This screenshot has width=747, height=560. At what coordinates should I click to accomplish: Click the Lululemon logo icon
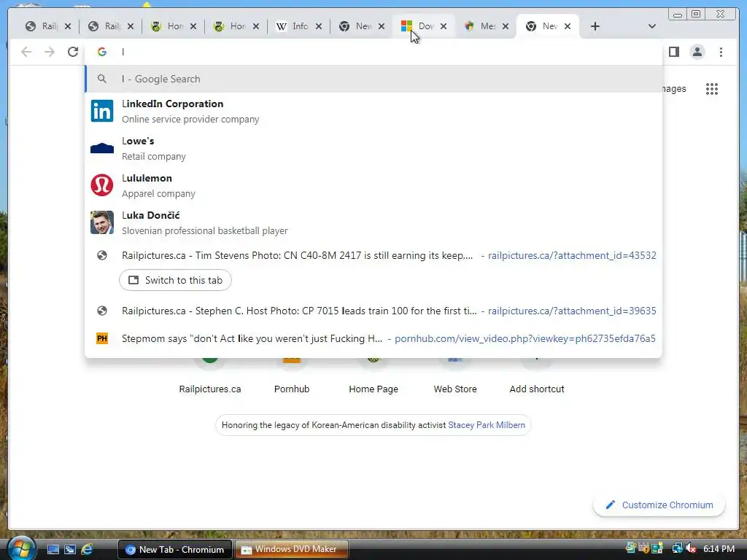pyautogui.click(x=102, y=185)
